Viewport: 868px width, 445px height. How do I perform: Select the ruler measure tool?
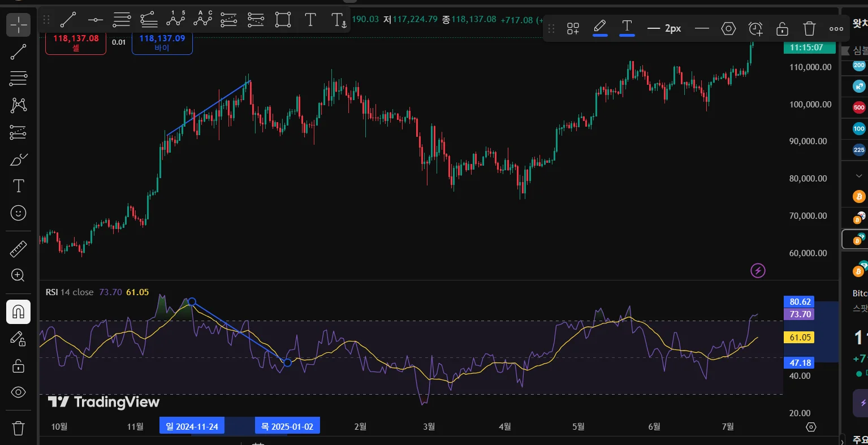tap(18, 249)
